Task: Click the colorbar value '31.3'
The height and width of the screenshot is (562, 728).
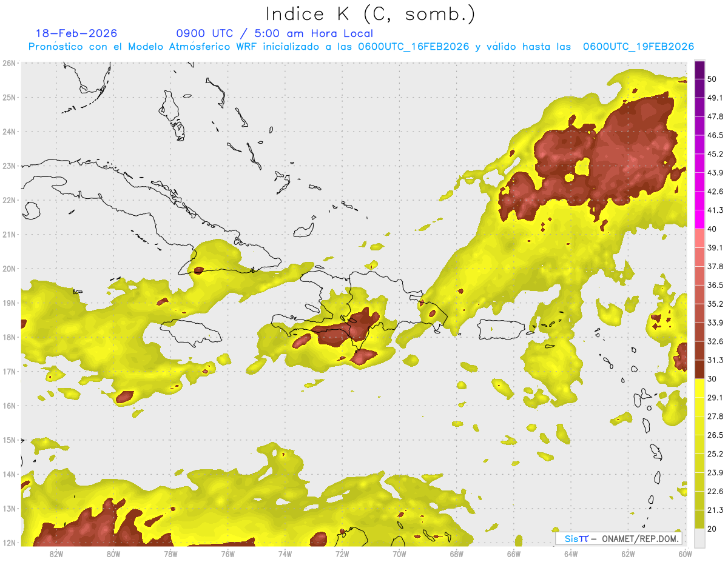Action: (x=715, y=360)
